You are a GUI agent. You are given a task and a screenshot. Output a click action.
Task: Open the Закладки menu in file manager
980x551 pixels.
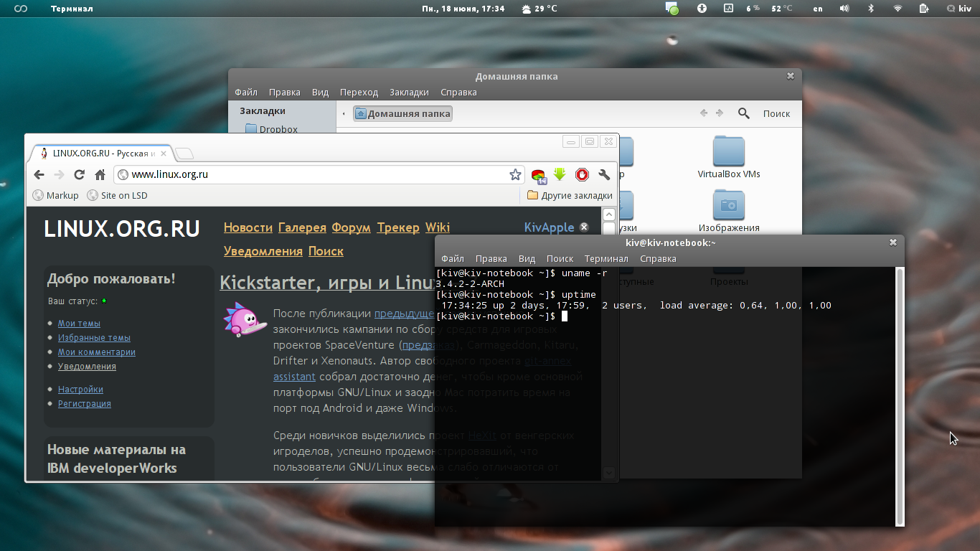409,93
